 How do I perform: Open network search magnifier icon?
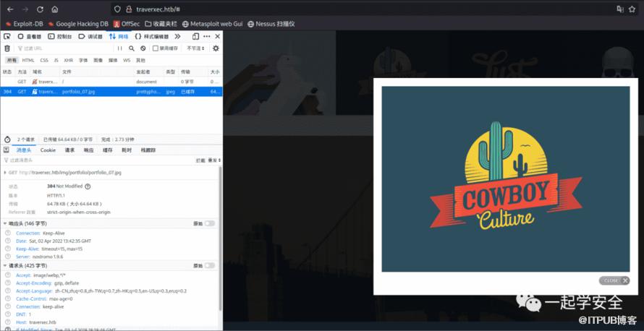pos(132,48)
